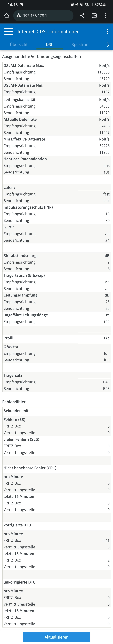Select the DSL tab

pos(50,44)
